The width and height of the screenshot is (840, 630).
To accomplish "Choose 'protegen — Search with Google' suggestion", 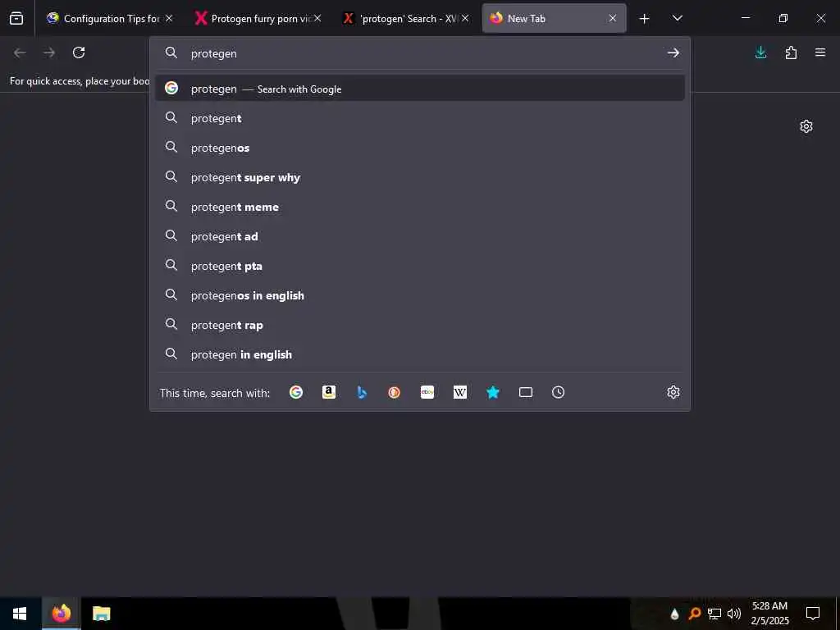I will point(419,89).
